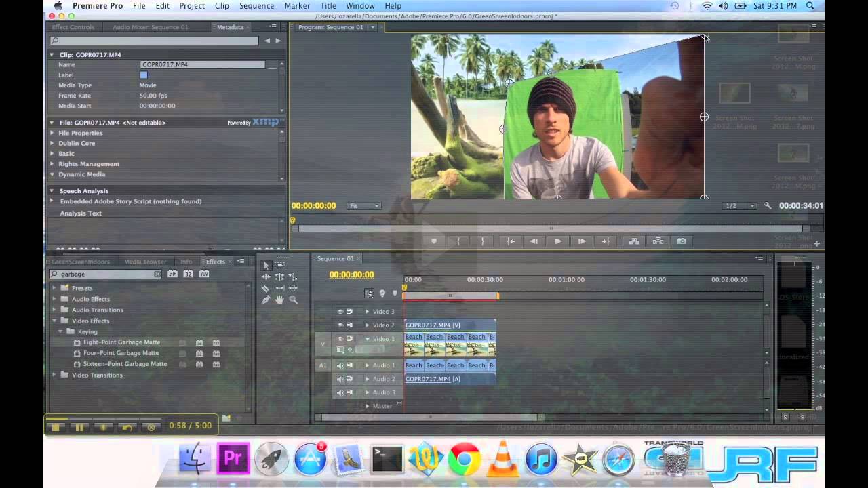The height and width of the screenshot is (488, 868).
Task: Open the Clip menu
Action: tap(222, 5)
